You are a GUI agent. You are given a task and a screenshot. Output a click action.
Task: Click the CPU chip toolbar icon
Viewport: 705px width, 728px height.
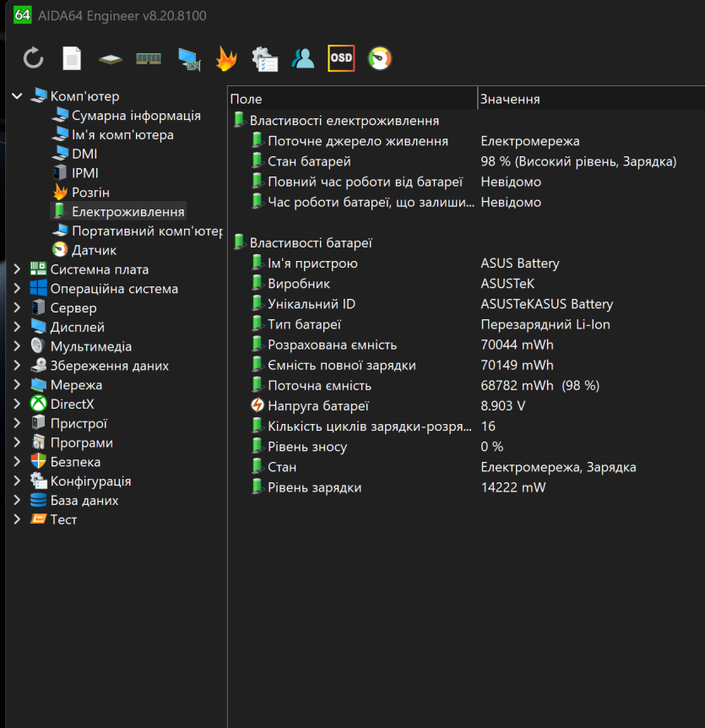110,59
